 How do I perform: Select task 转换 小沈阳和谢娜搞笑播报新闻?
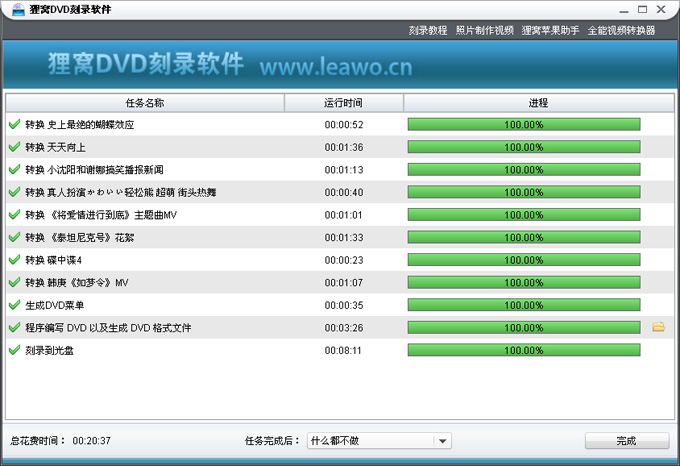[94, 170]
